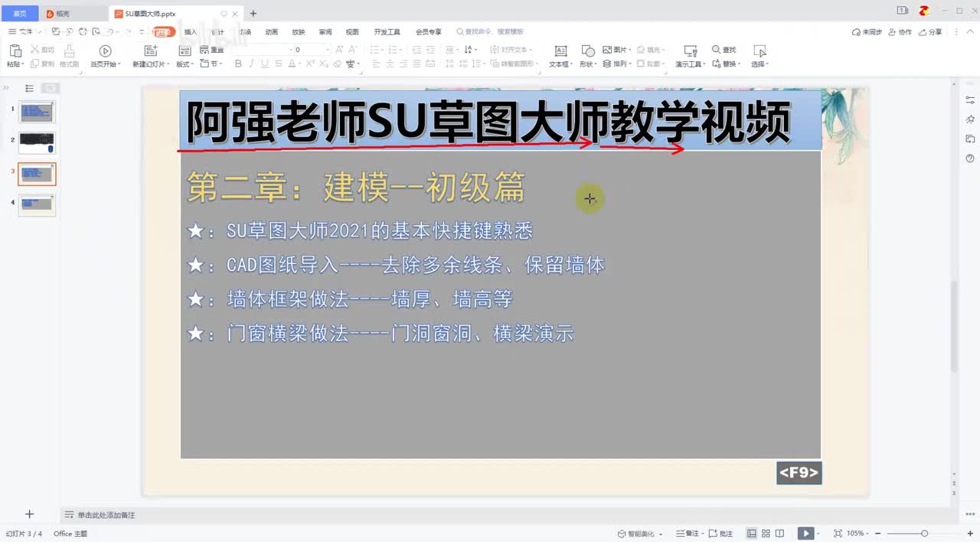Switch to the Animation (动画) tab
This screenshot has height=542, width=980.
point(272,32)
